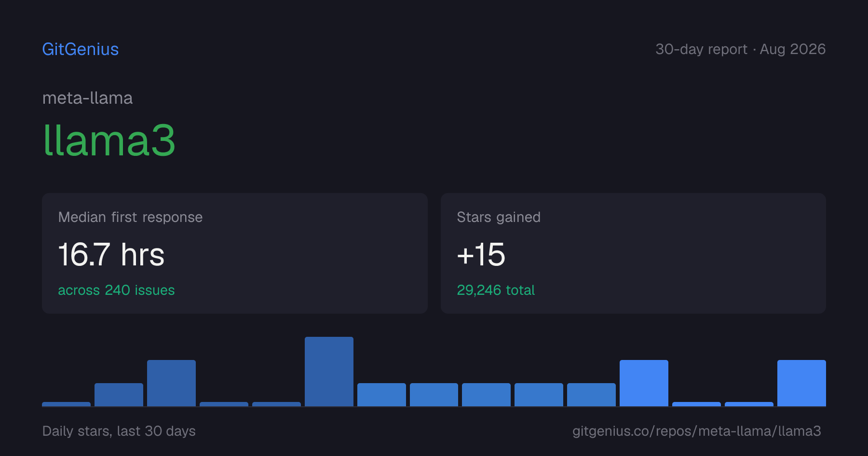Click the last bar of the daily stars chart
Image resolution: width=868 pixels, height=456 pixels.
[x=801, y=383]
